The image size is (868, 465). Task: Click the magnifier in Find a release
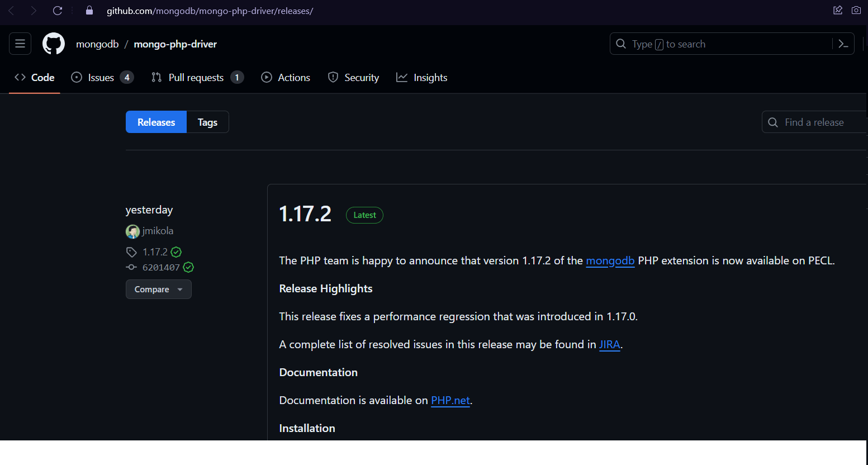(773, 122)
